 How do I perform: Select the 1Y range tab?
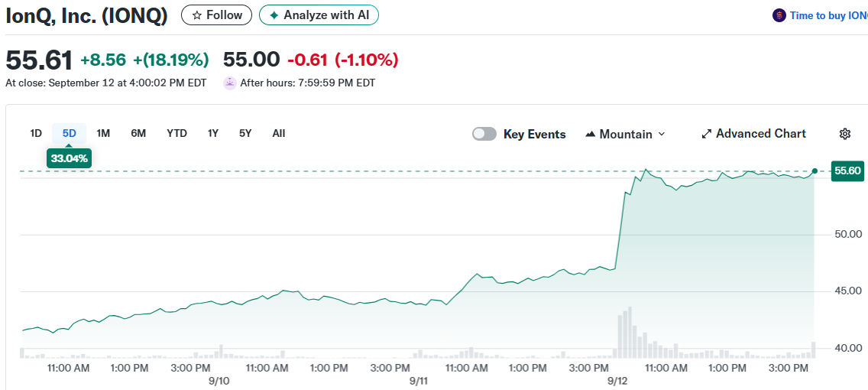[x=213, y=134]
